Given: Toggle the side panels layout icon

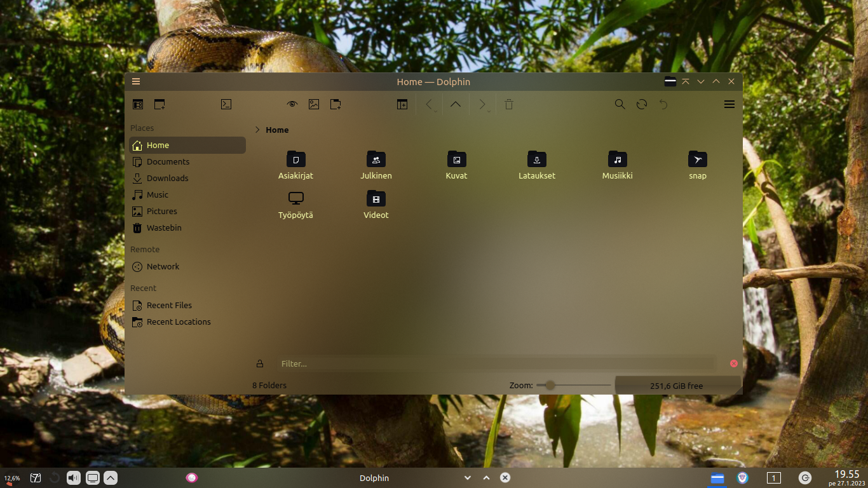Looking at the screenshot, I should (x=138, y=104).
